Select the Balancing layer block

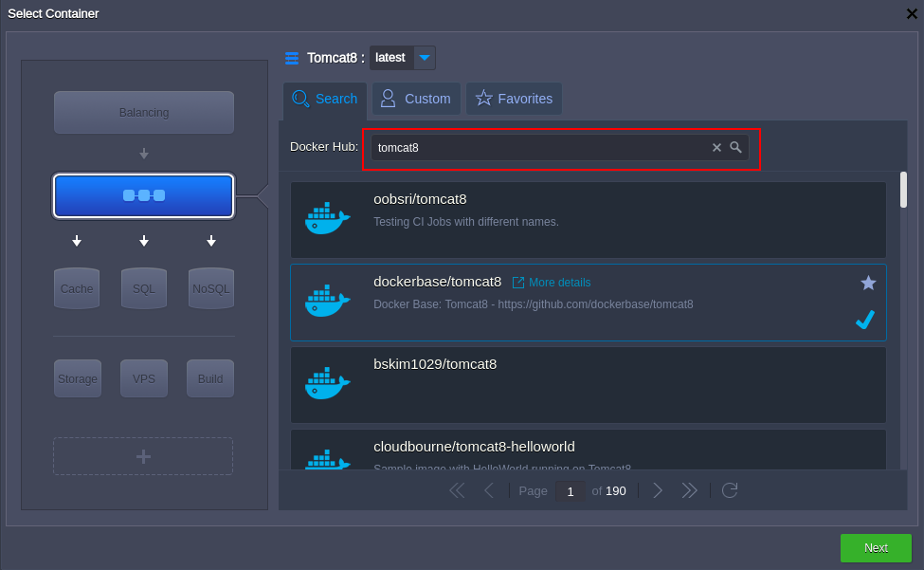[144, 112]
